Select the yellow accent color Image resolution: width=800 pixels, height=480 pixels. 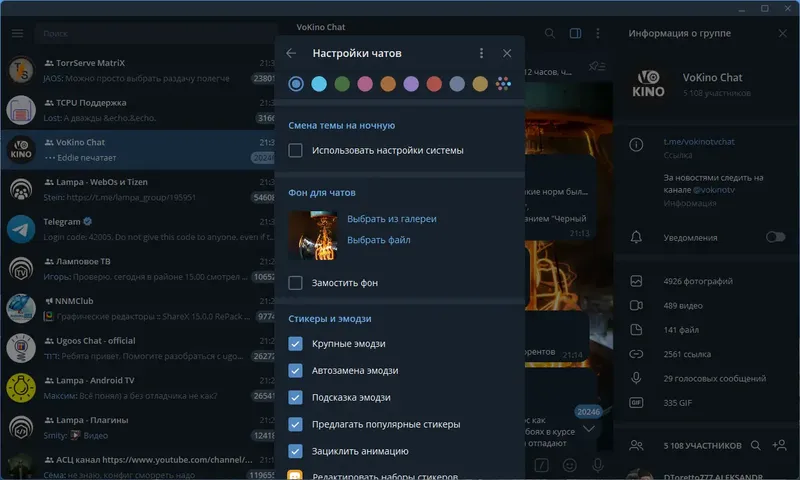(480, 84)
